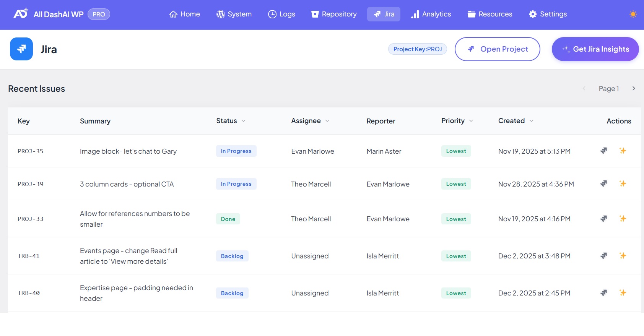The width and height of the screenshot is (644, 336).
Task: Click the All DashAI WP logo
Action: [x=21, y=14]
